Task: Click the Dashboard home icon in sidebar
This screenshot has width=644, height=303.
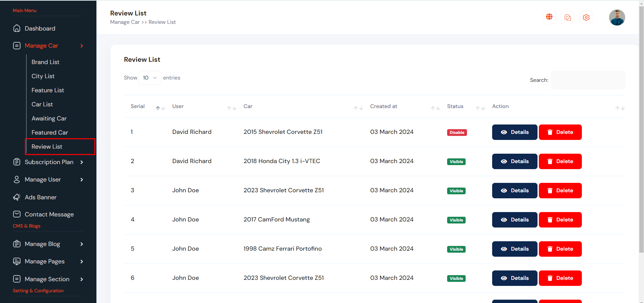Action: coord(17,29)
